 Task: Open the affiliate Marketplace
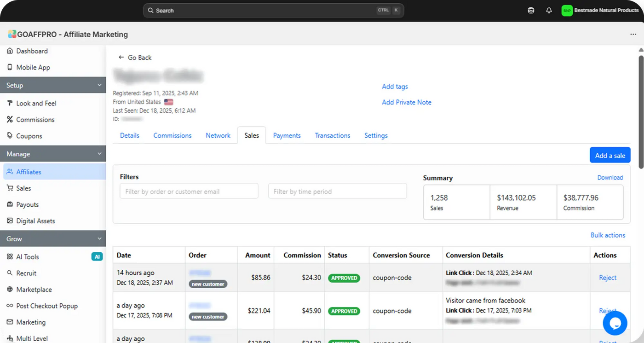(x=33, y=289)
